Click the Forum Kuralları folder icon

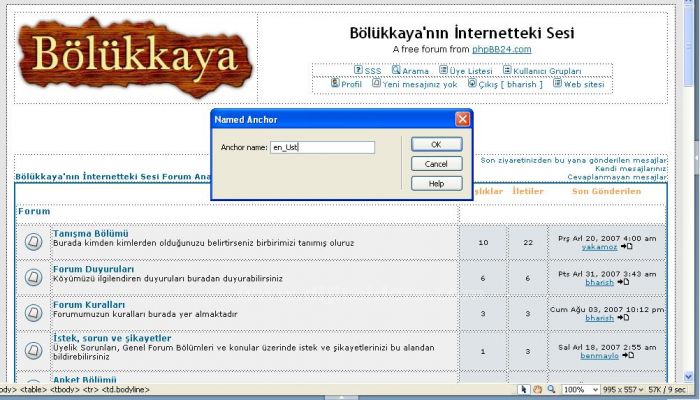pyautogui.click(x=33, y=312)
